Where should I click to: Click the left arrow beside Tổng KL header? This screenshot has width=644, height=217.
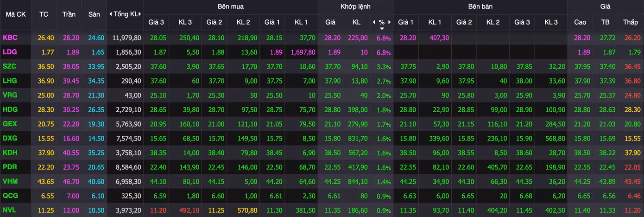(110, 14)
